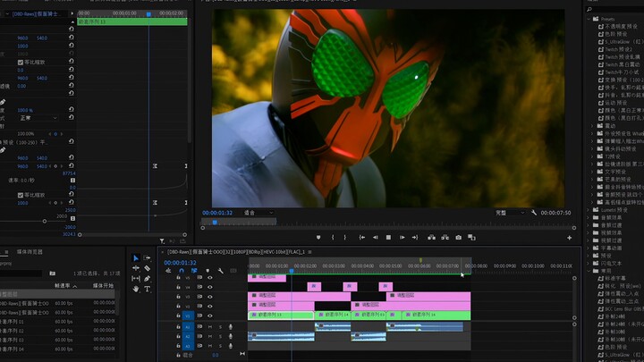This screenshot has width=644, height=362.
Task: Toggle Linked Selection in timeline
Action: click(x=194, y=271)
